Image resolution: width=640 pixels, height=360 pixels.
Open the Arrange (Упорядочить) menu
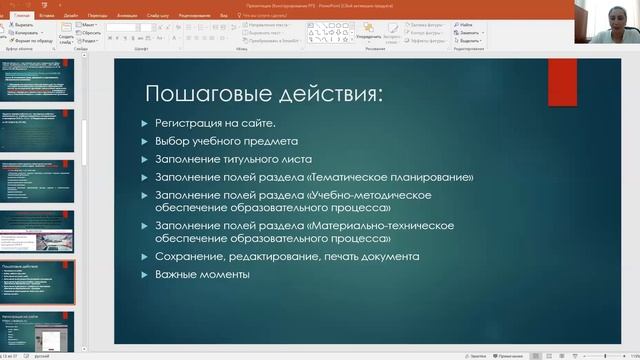pyautogui.click(x=369, y=33)
